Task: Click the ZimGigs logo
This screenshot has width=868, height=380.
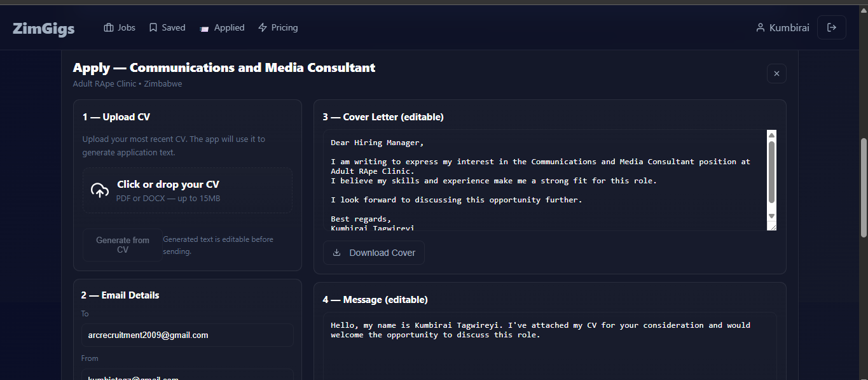Action: 43,28
